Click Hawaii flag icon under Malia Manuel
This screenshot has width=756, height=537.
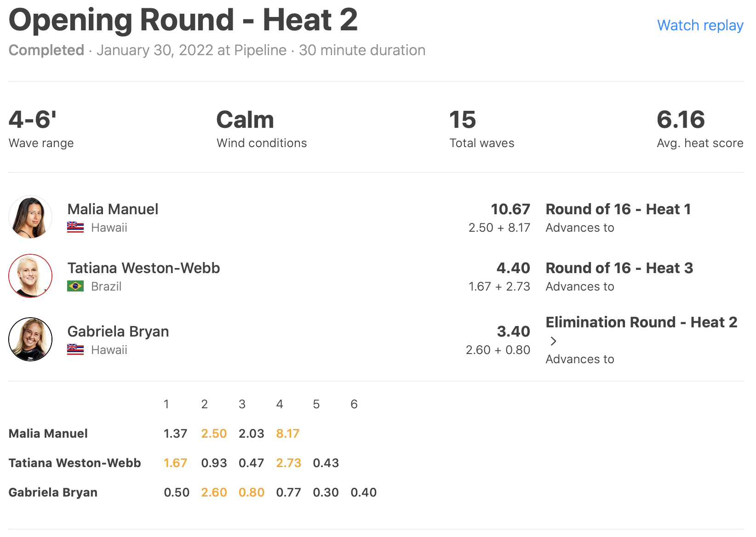75,228
